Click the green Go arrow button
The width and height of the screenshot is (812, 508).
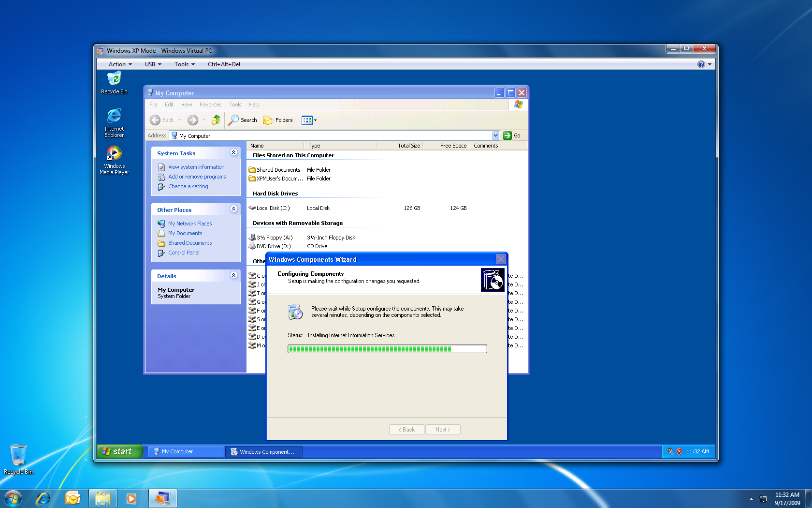coord(507,135)
